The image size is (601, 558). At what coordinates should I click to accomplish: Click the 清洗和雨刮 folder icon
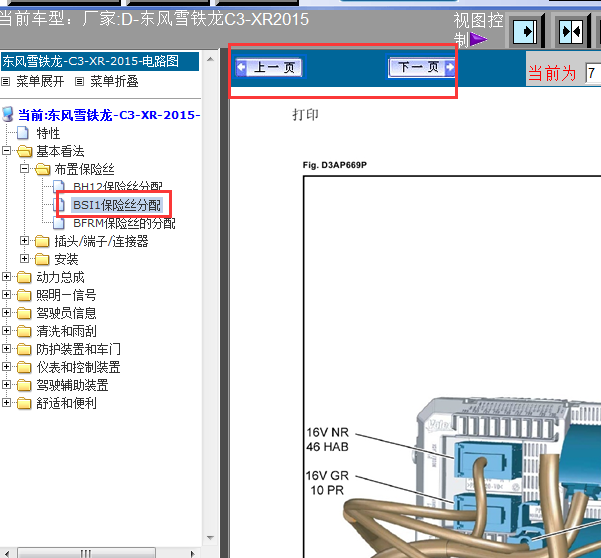click(x=24, y=331)
